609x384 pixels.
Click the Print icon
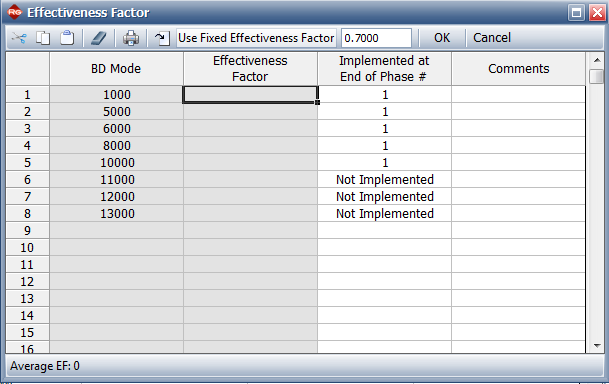click(x=131, y=38)
